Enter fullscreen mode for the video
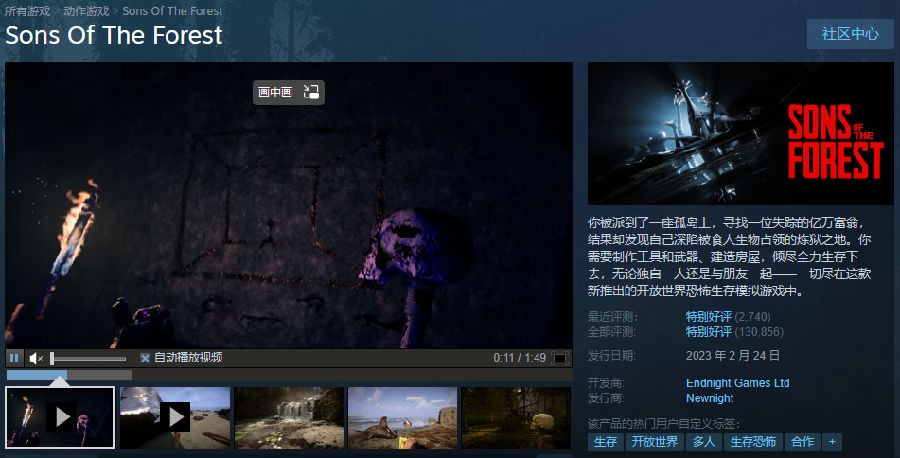 560,358
